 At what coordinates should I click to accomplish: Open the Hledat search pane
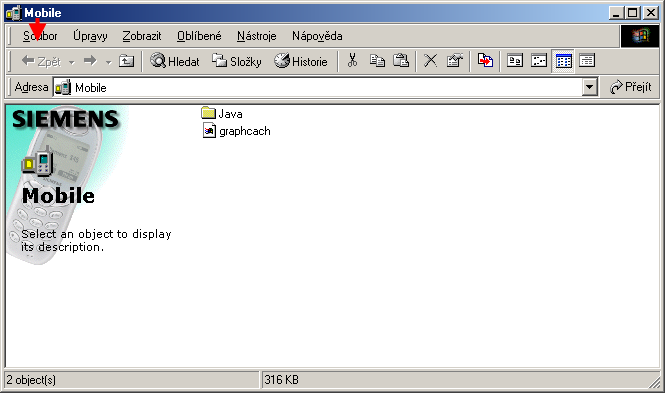[175, 61]
